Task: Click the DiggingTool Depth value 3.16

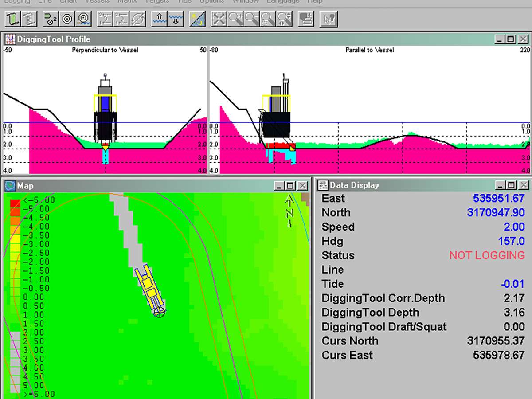Action: pos(514,312)
